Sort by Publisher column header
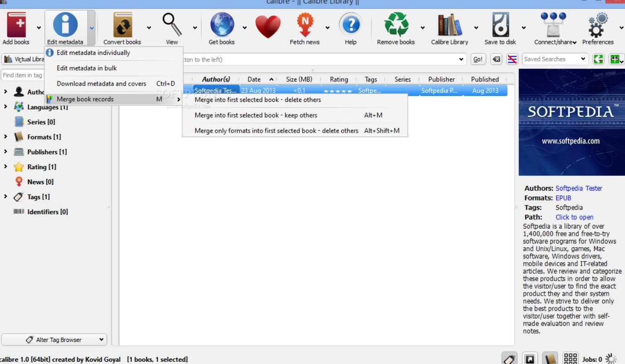The height and width of the screenshot is (364, 625). pyautogui.click(x=441, y=79)
